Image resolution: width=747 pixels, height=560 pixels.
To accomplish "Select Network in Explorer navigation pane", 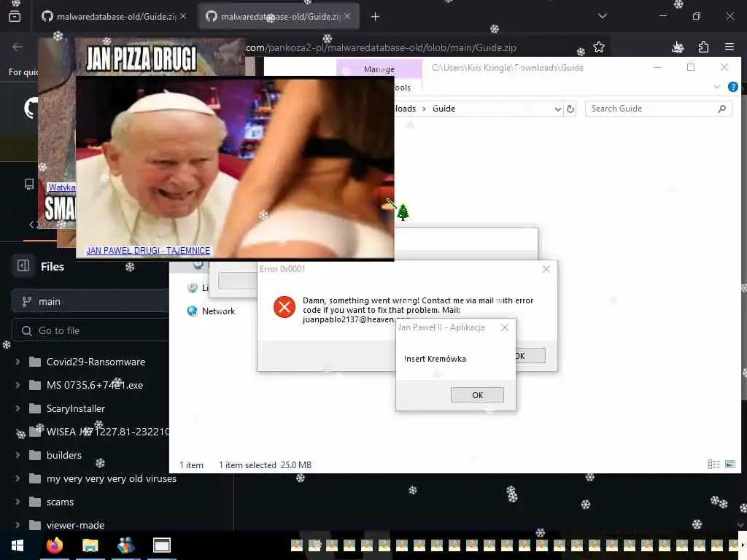I will click(212, 311).
